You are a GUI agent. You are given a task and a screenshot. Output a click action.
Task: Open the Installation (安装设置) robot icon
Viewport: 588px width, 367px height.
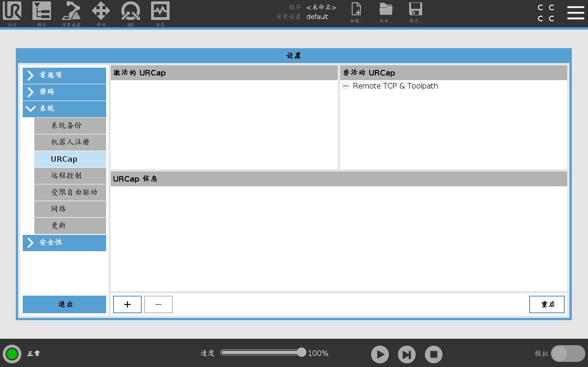[71, 13]
